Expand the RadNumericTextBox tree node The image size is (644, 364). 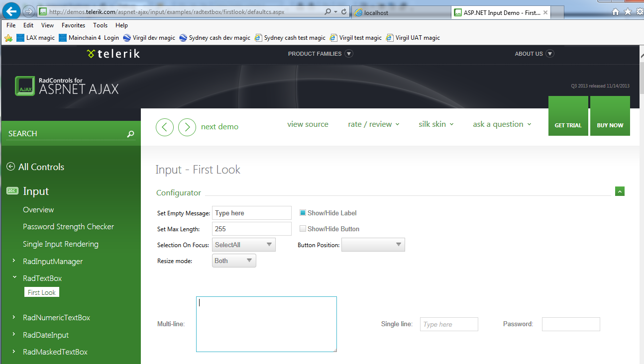click(13, 317)
